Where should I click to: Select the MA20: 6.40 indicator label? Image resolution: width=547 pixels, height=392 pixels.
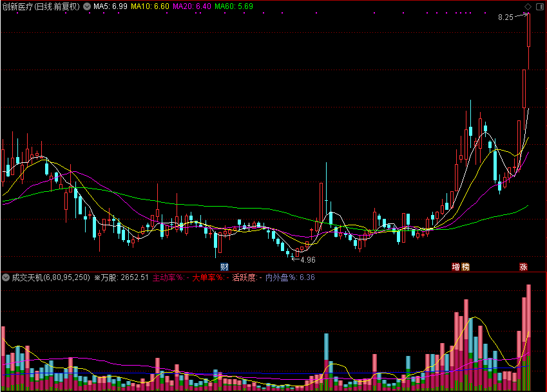[x=192, y=6]
